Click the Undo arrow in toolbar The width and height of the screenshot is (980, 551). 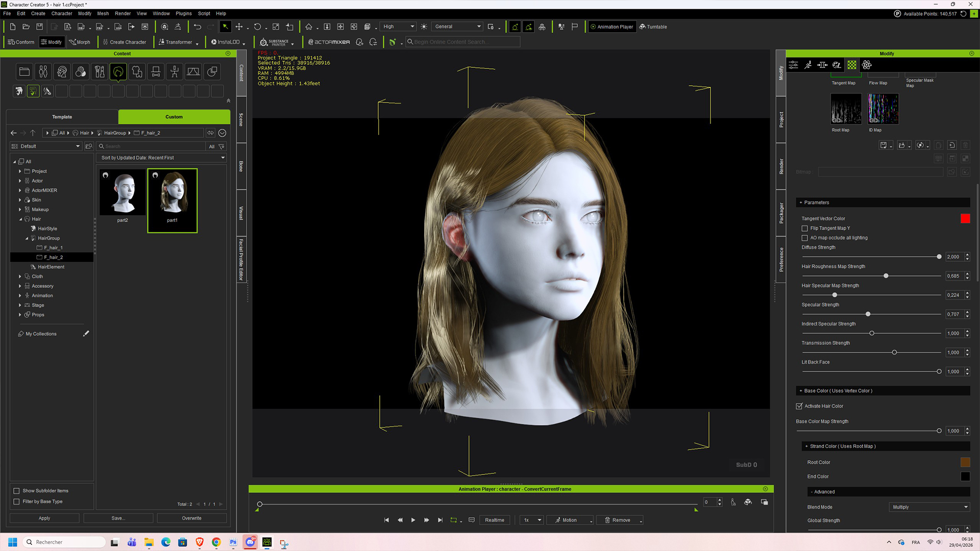tap(198, 27)
